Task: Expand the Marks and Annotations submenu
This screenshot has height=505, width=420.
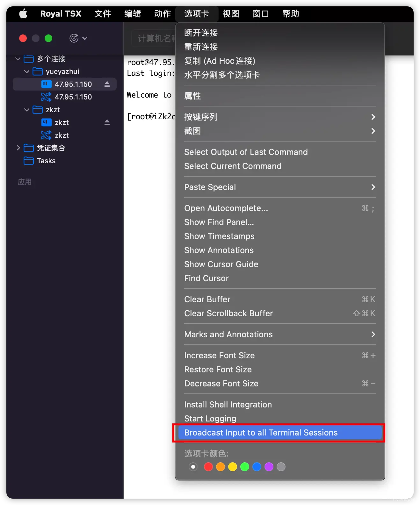Action: coord(280,334)
